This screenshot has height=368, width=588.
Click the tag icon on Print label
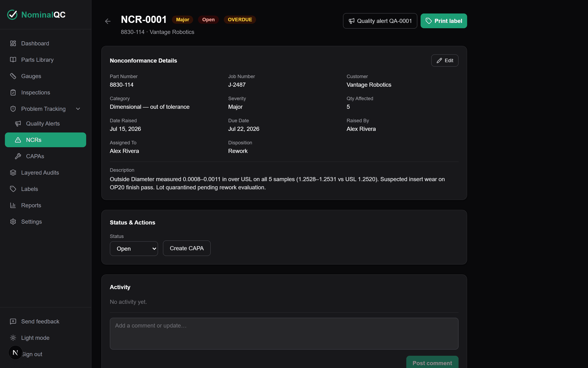429,21
